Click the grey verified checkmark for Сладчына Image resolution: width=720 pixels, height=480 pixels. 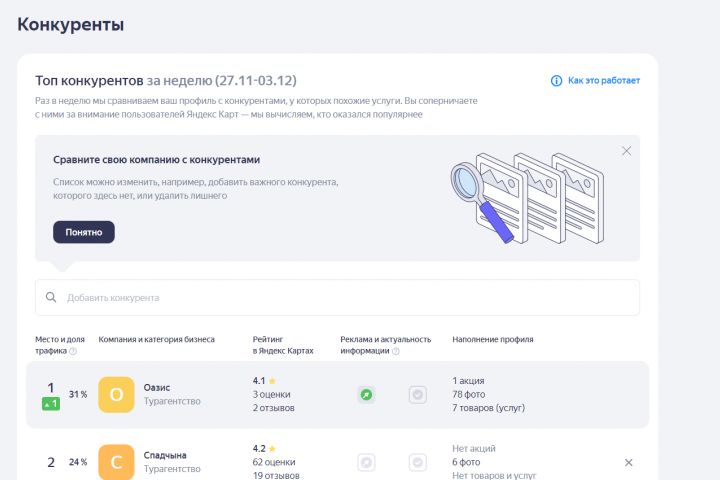[418, 463]
